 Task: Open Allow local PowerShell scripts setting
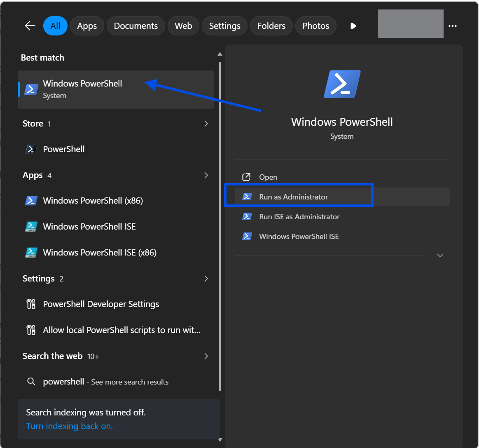coord(122,330)
